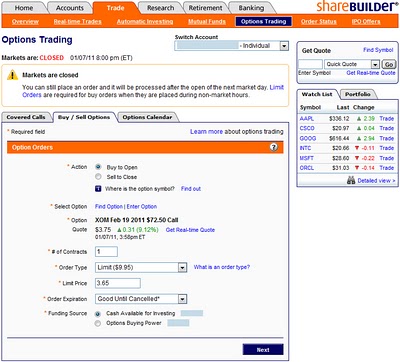Select the Watch List tab

(x=317, y=94)
